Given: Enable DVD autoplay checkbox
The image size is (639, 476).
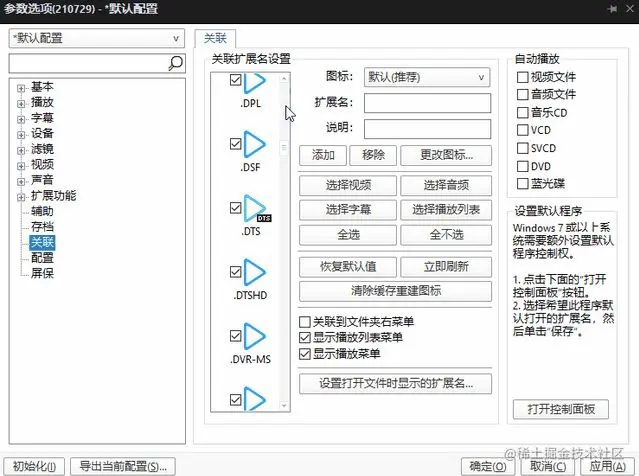Looking at the screenshot, I should click(x=522, y=166).
